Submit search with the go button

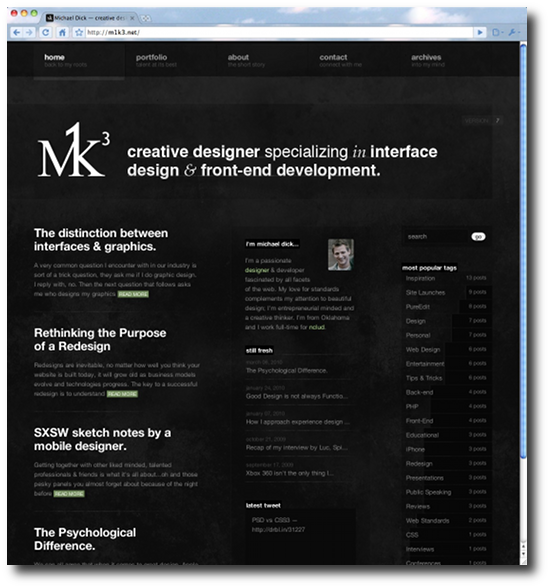[478, 237]
